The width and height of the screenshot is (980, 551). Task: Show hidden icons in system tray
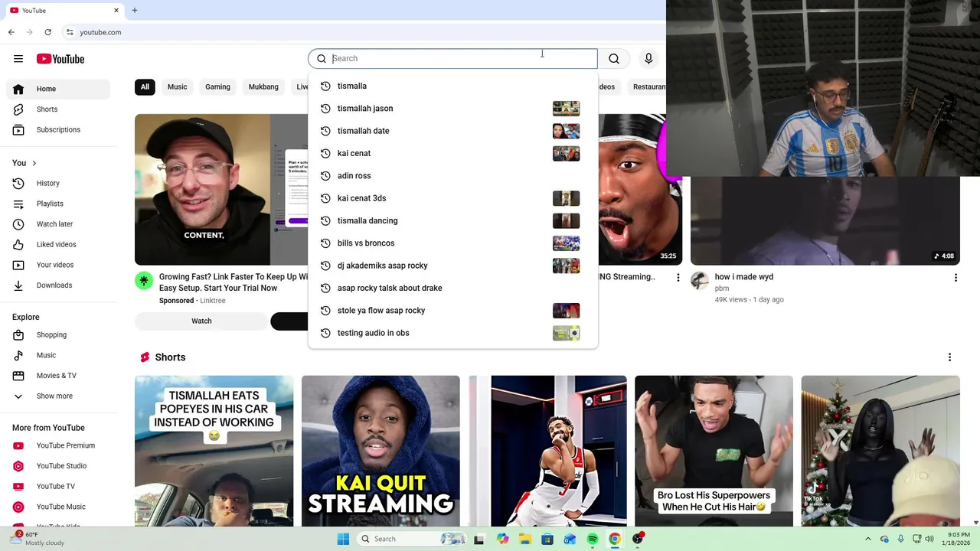[868, 539]
